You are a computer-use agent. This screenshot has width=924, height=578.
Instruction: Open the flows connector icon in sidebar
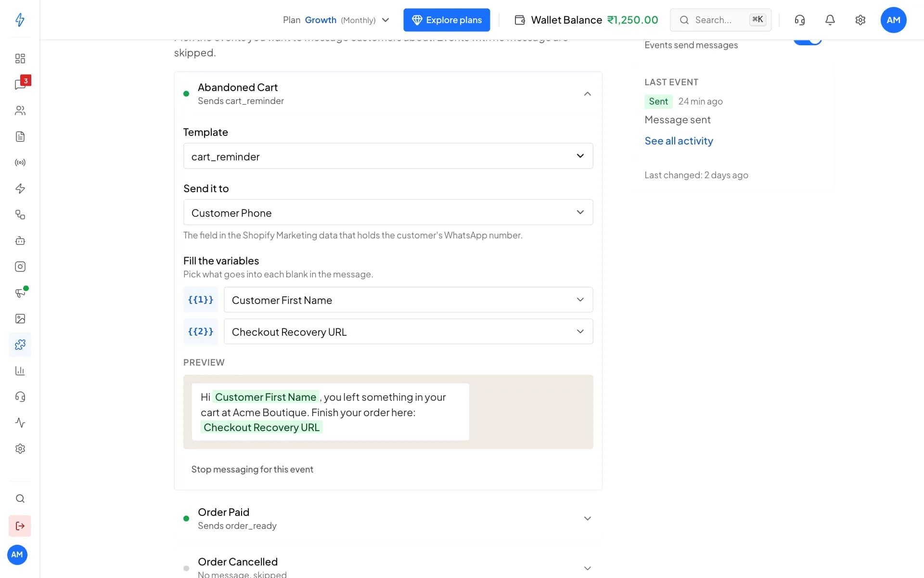[20, 214]
